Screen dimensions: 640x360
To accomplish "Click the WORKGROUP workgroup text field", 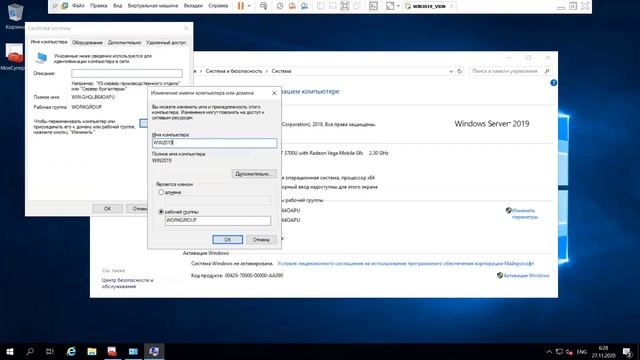I will click(x=218, y=220).
